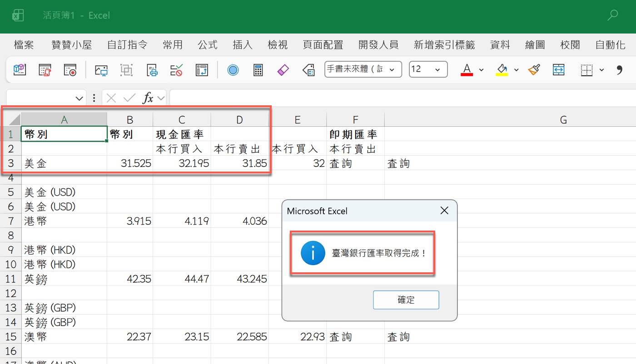Click the tag with table icon

pyautogui.click(x=308, y=69)
